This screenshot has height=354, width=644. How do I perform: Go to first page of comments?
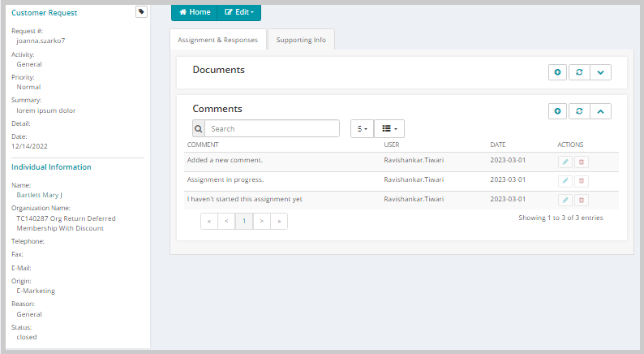pos(209,221)
